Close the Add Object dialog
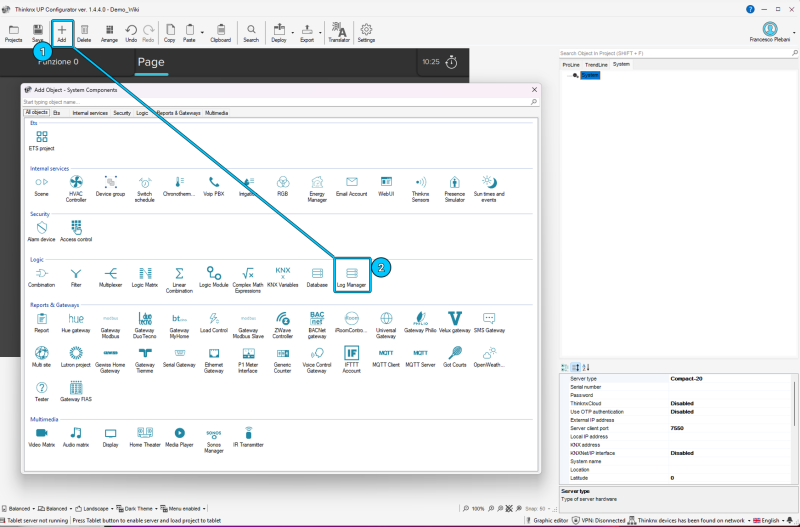800x527 pixels. pos(534,89)
